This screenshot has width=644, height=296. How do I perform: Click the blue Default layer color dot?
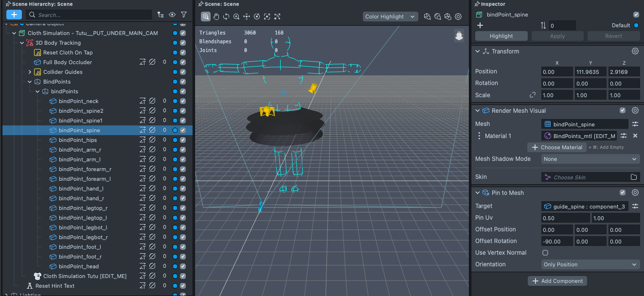(636, 25)
